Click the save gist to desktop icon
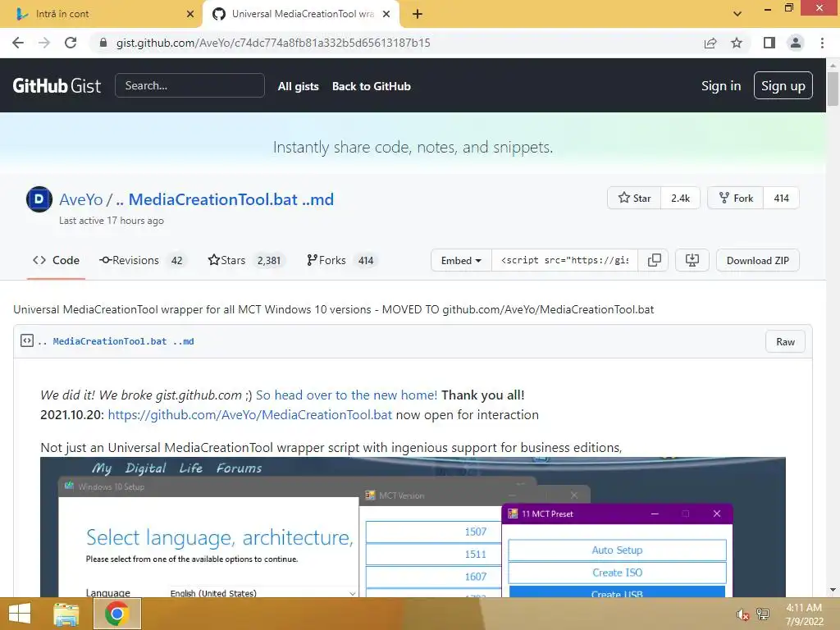The height and width of the screenshot is (630, 840). point(692,260)
